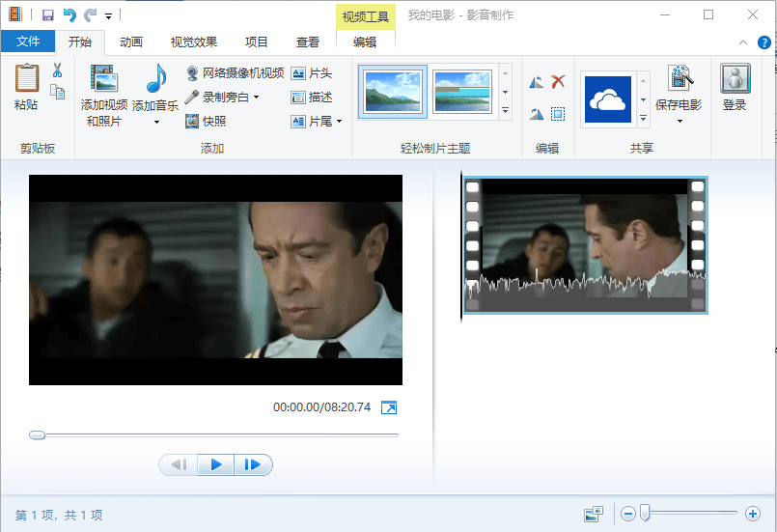Add a 描述 caption

[311, 98]
